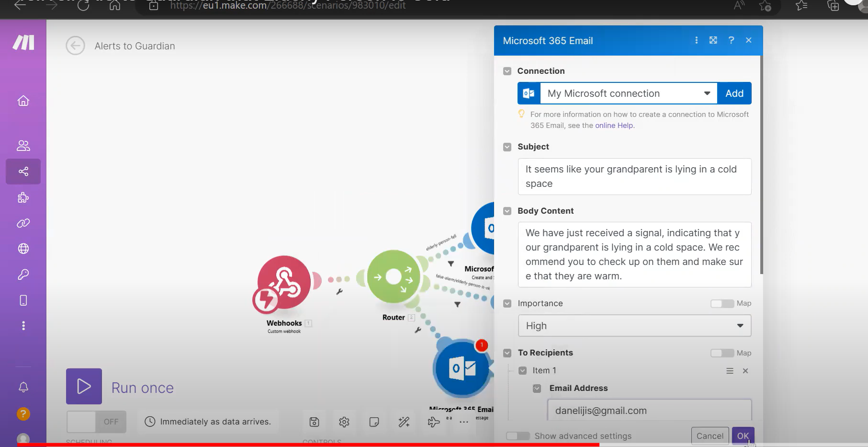This screenshot has height=447, width=868.
Task: Open Templates puzzle icon in sidebar
Action: click(23, 197)
